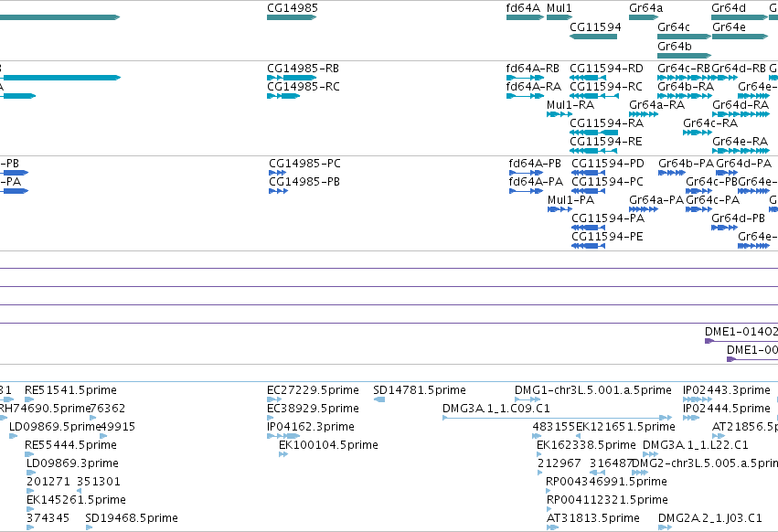Viewport: 778px width, 532px height.
Task: Select the Gr64b gene feature
Action: (x=684, y=55)
